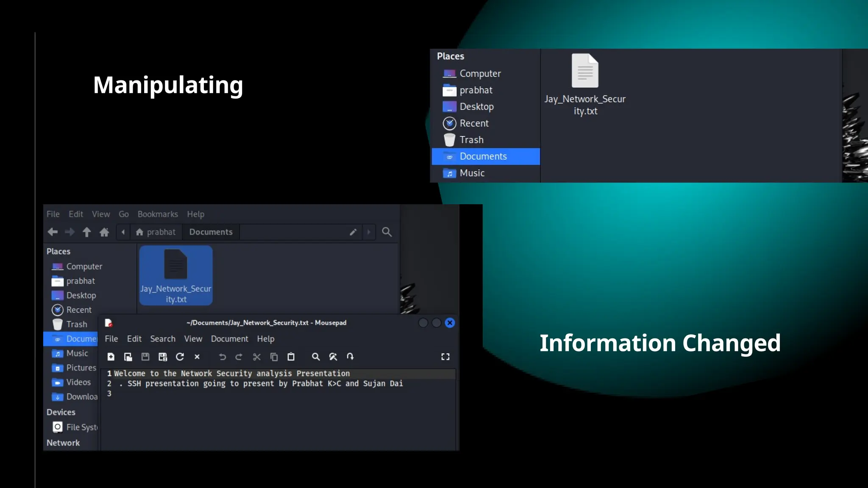Open Trash in the Thunar window's sidebar

[x=70, y=324]
